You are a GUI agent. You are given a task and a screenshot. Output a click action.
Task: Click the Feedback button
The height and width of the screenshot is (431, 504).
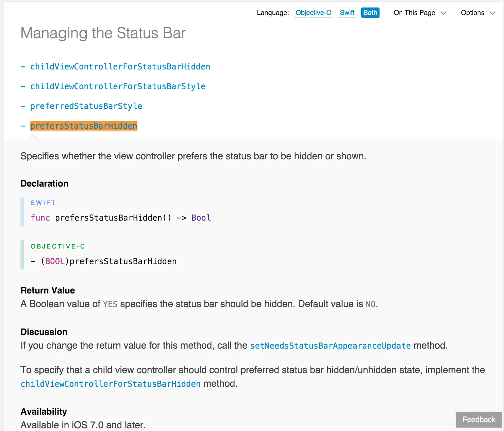[478, 420]
